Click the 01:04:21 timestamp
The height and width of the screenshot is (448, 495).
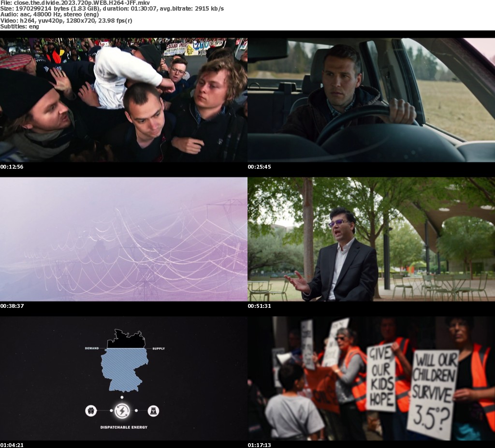pyautogui.click(x=12, y=445)
